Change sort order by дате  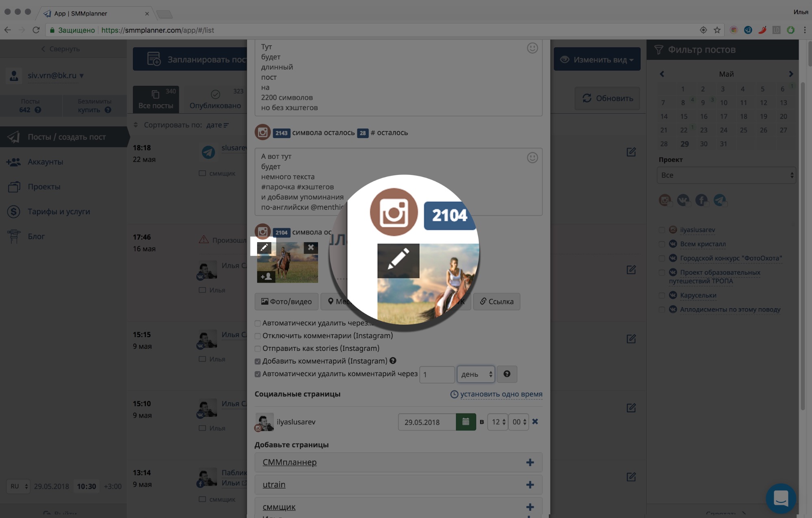[217, 125]
